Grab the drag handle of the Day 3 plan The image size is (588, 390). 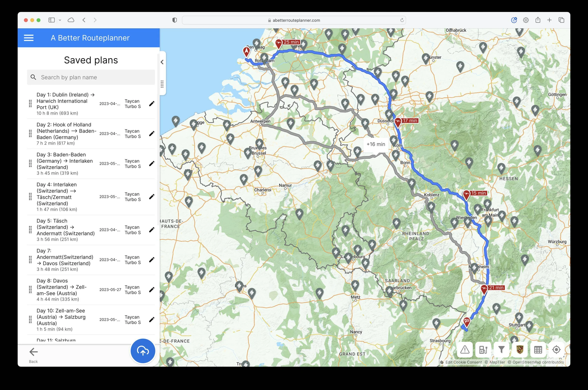[30, 163]
